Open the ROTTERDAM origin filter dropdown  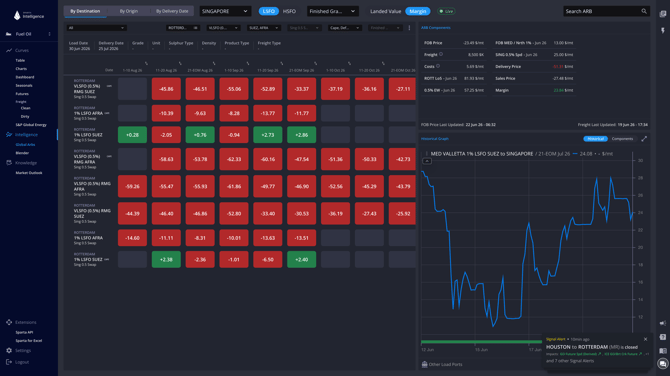coord(183,28)
